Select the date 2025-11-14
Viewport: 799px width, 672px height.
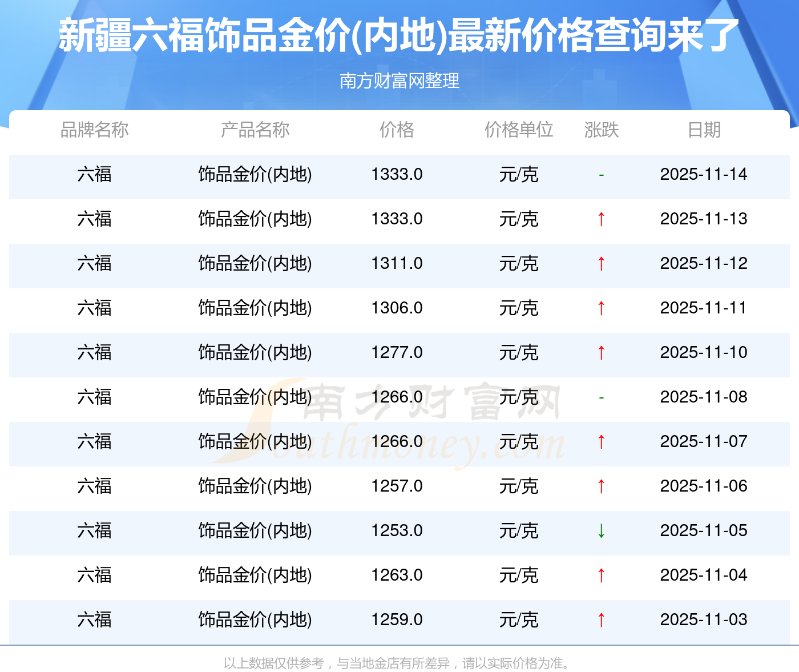tap(704, 174)
